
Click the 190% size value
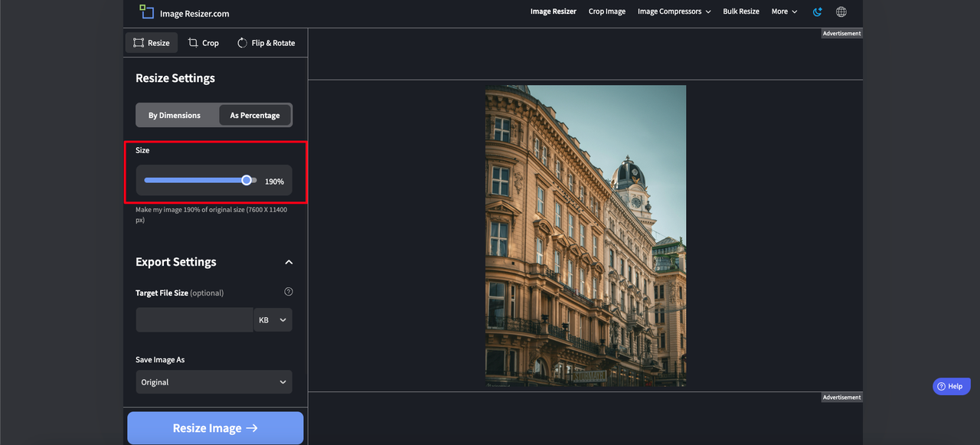click(274, 182)
